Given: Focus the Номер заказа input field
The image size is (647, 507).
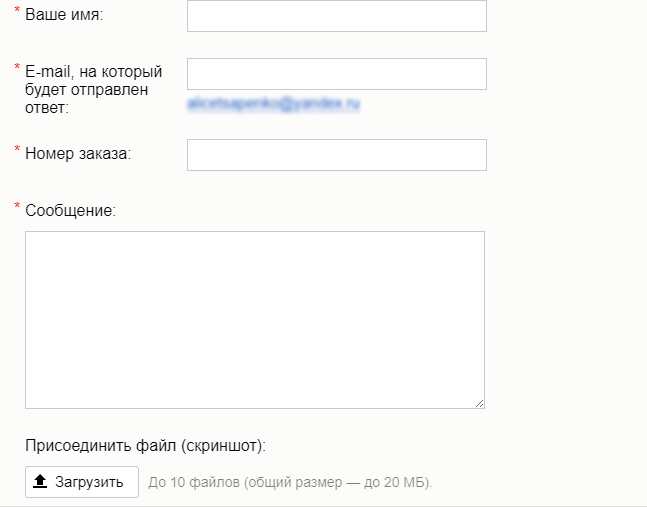Looking at the screenshot, I should click(337, 155).
